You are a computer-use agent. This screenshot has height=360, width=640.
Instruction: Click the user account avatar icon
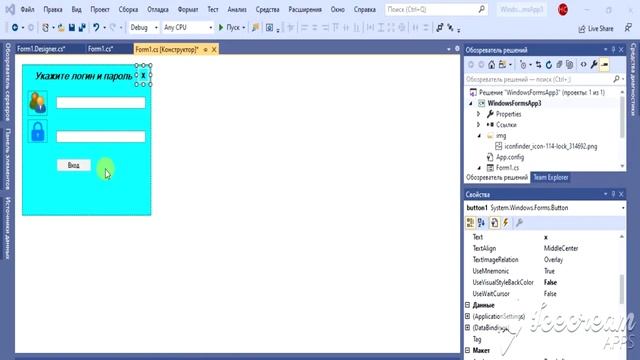[563, 9]
